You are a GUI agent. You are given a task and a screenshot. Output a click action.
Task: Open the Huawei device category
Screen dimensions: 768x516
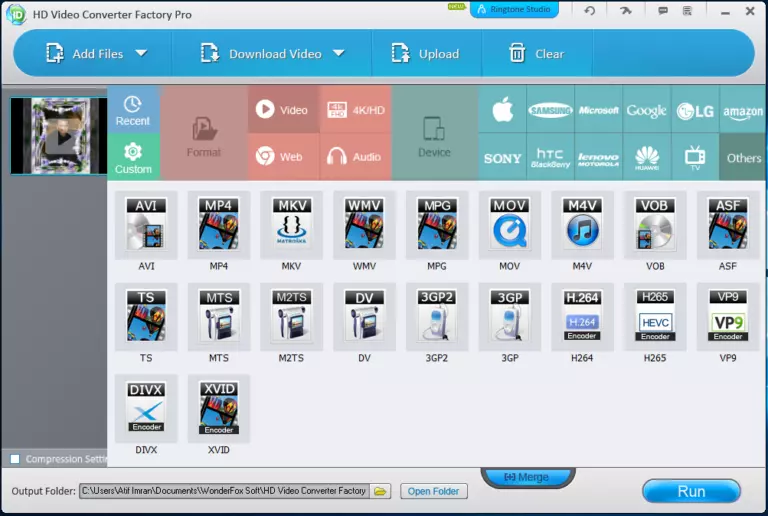click(647, 157)
